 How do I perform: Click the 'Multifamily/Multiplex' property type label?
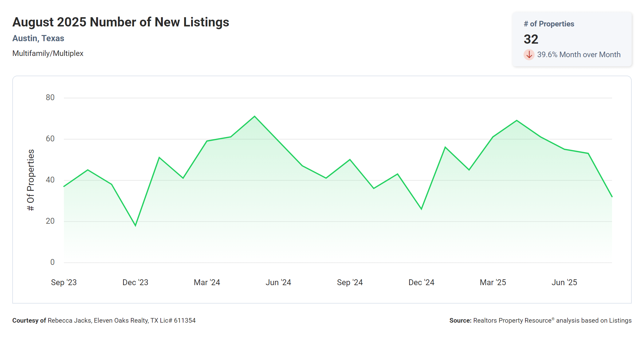coord(48,53)
